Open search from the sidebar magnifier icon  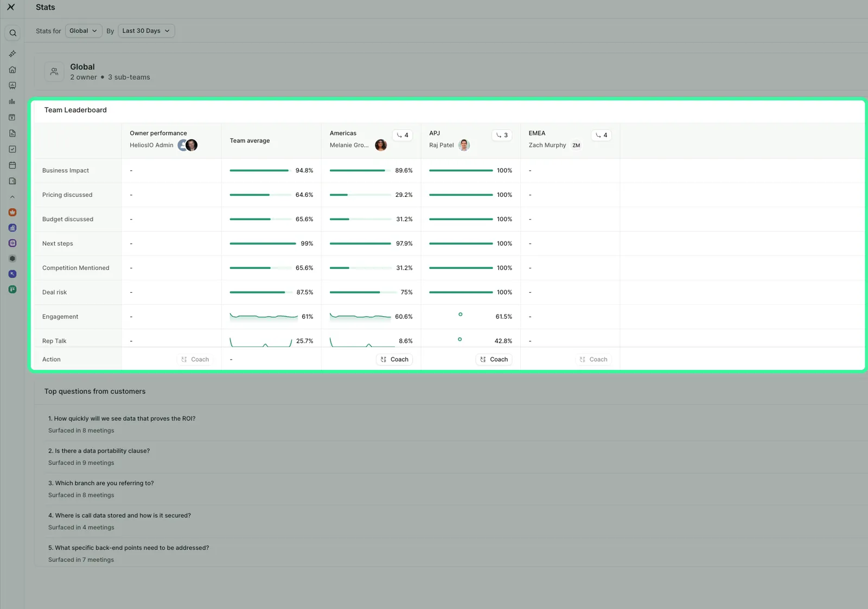[x=12, y=33]
